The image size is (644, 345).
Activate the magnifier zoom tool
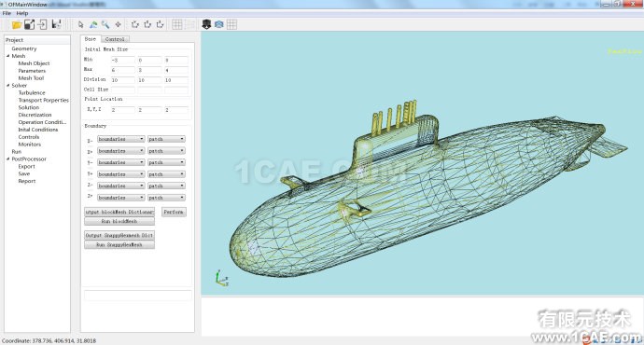(105, 24)
